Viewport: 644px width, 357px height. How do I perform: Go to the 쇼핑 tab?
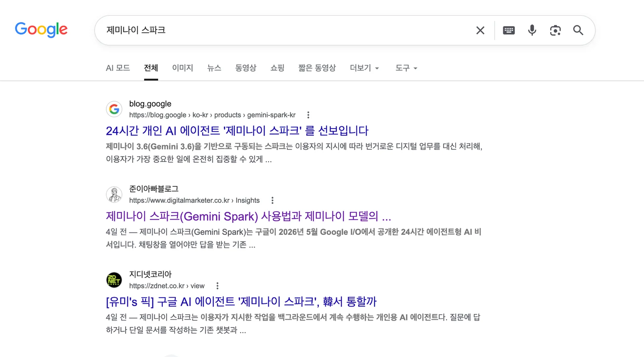(277, 68)
